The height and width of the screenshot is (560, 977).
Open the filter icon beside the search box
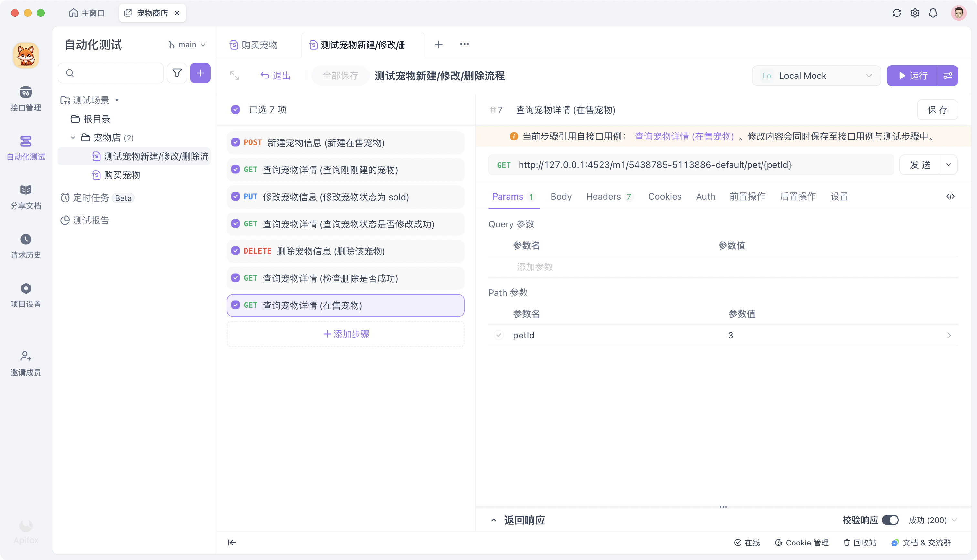click(x=177, y=73)
